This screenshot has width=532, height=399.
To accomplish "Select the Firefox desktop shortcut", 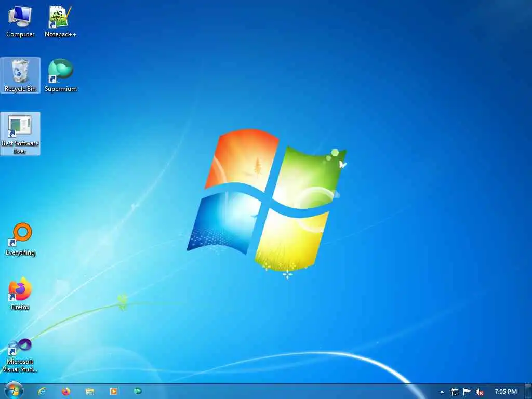I will coord(20,294).
